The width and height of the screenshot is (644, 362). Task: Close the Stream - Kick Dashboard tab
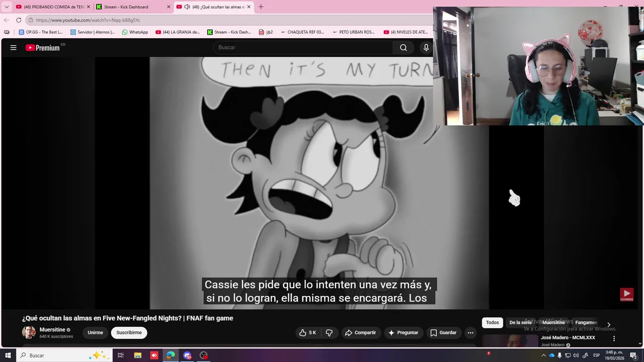[169, 7]
